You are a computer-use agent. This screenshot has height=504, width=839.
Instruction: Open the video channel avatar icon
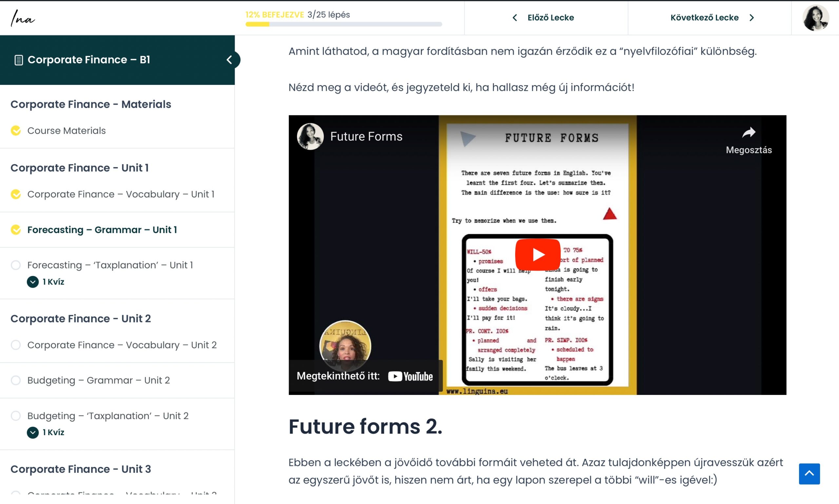(x=310, y=137)
